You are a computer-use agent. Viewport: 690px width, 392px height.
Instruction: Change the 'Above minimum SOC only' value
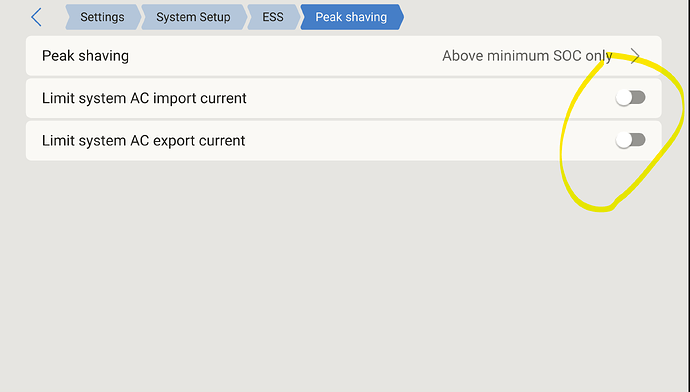[527, 56]
